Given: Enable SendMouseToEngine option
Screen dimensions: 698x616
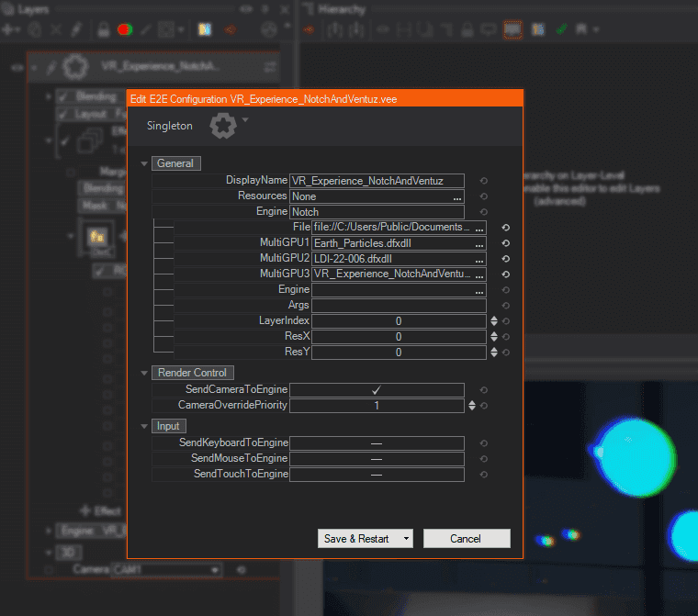Looking at the screenshot, I should [377, 459].
